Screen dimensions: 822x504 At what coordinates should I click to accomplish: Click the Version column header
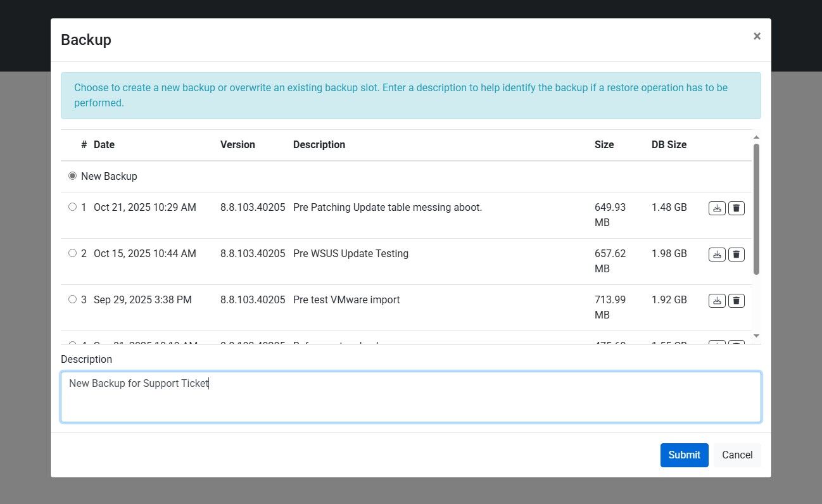(x=237, y=144)
